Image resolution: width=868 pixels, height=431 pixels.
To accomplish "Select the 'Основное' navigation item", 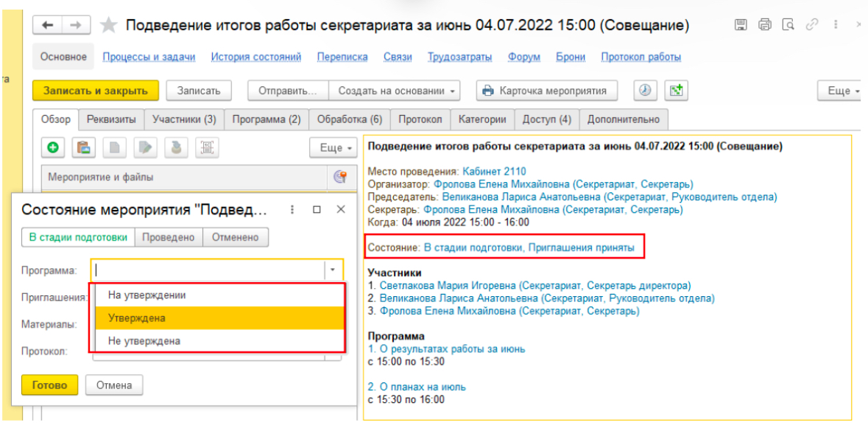I will pos(63,57).
